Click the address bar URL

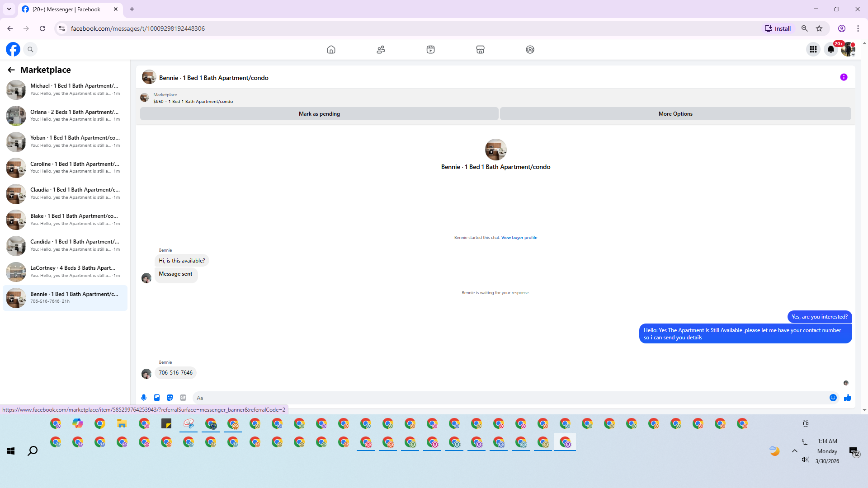click(138, 28)
